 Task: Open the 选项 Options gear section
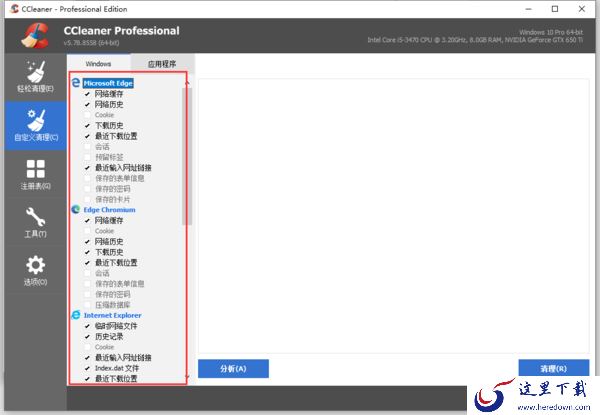click(x=35, y=270)
